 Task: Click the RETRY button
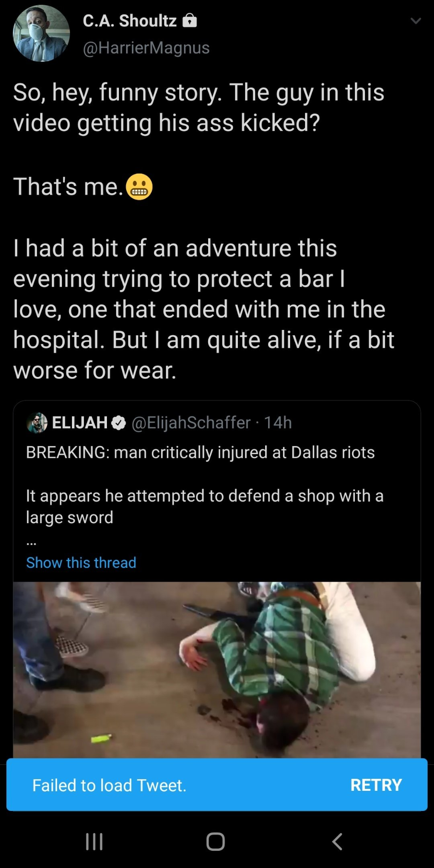pos(376,785)
